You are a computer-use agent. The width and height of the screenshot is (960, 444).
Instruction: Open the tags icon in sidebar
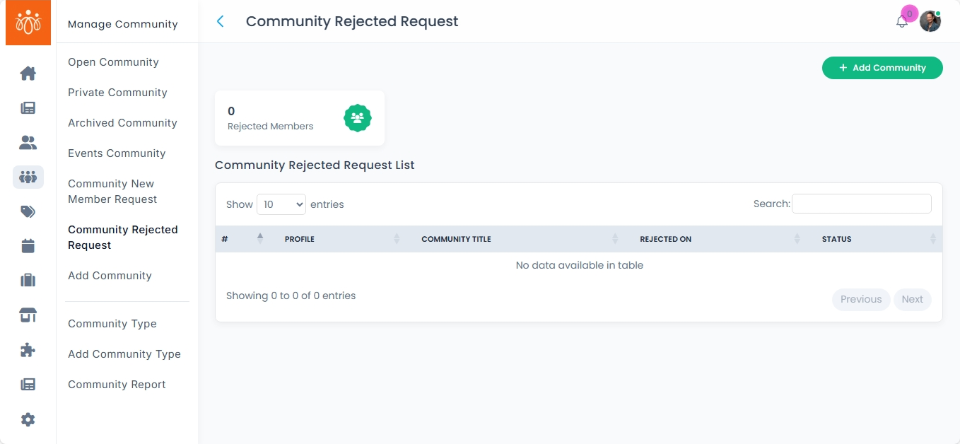click(x=28, y=211)
